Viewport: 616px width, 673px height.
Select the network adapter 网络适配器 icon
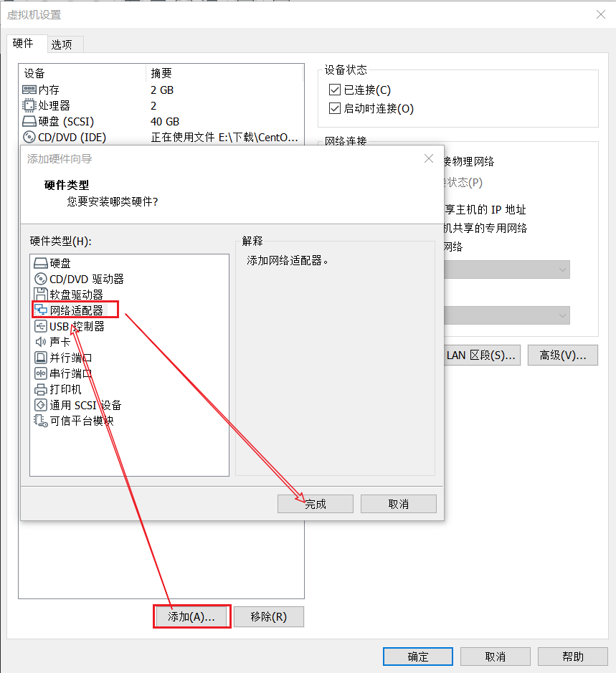41,310
